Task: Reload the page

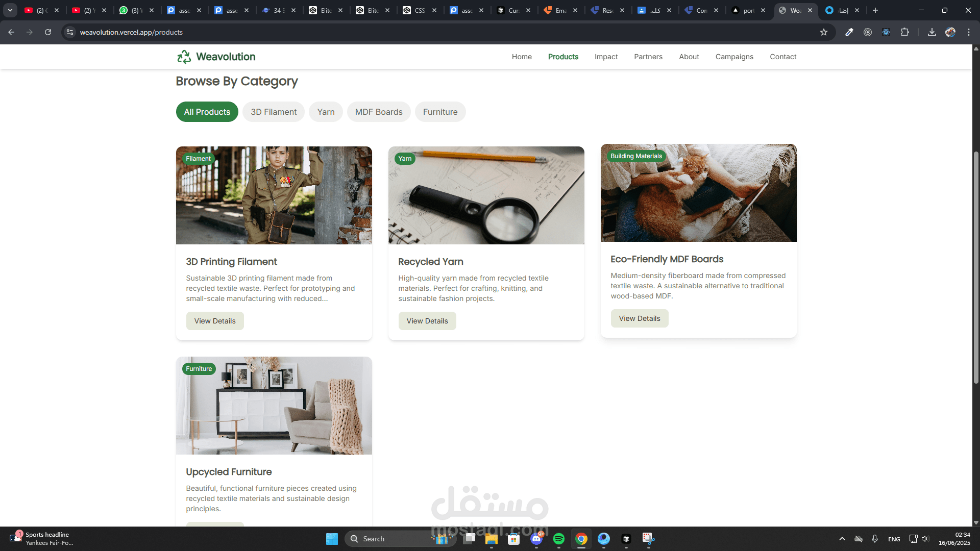Action: 48,32
